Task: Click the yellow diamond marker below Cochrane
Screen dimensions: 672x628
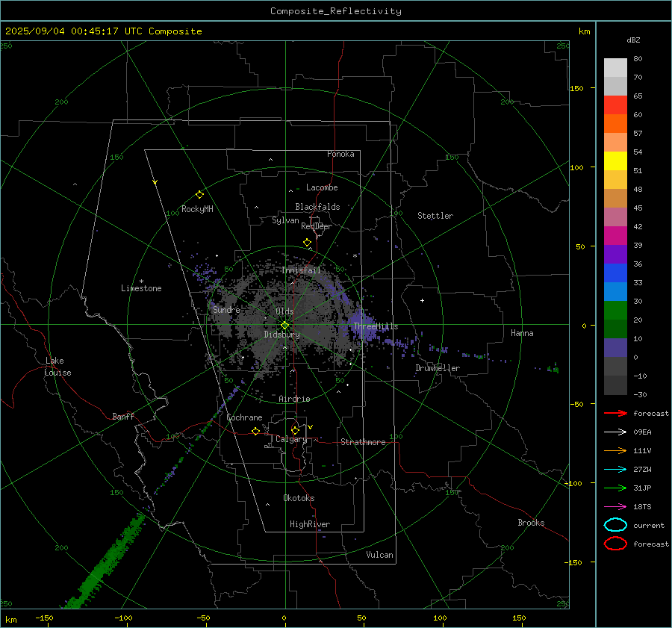Action: (x=256, y=432)
